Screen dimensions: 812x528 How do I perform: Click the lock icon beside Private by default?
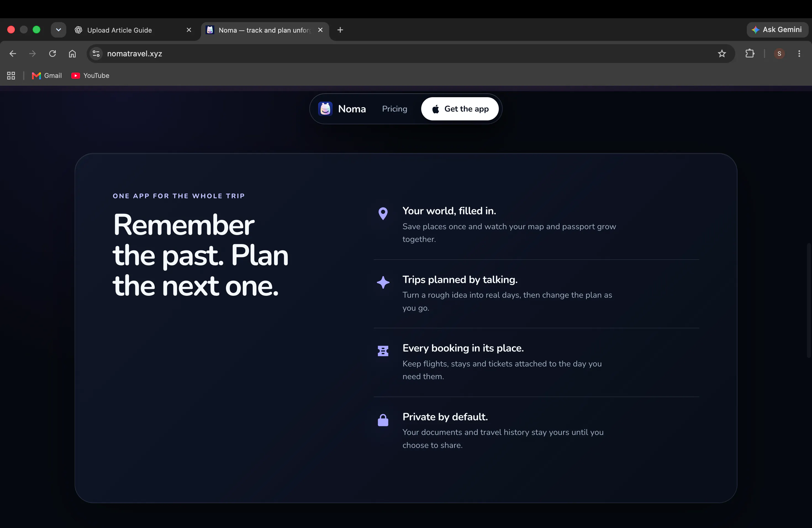[383, 420]
